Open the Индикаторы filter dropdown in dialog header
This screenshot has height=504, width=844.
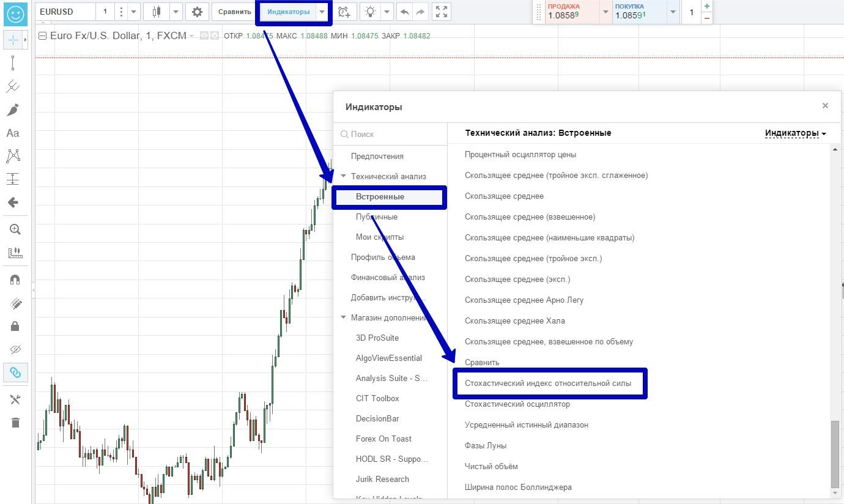(x=795, y=133)
